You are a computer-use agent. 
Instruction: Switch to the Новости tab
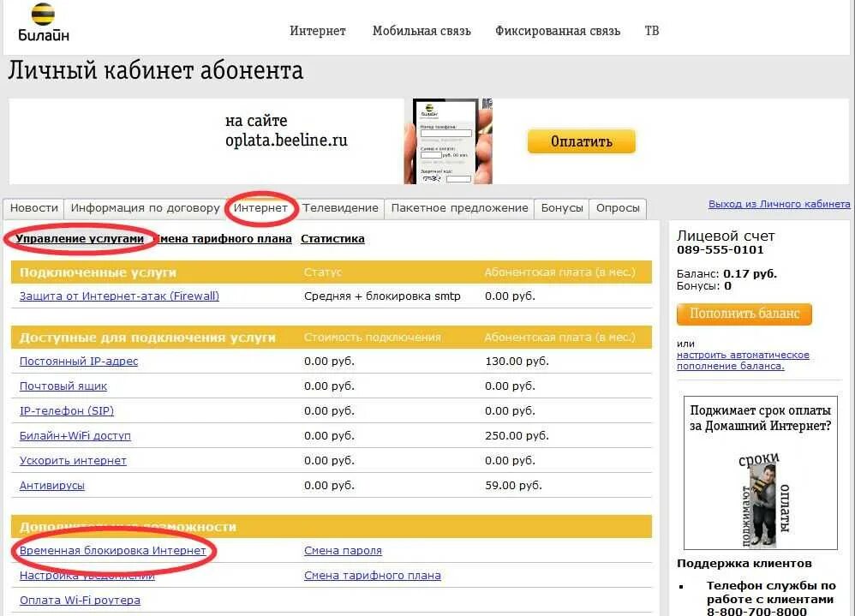tap(33, 208)
